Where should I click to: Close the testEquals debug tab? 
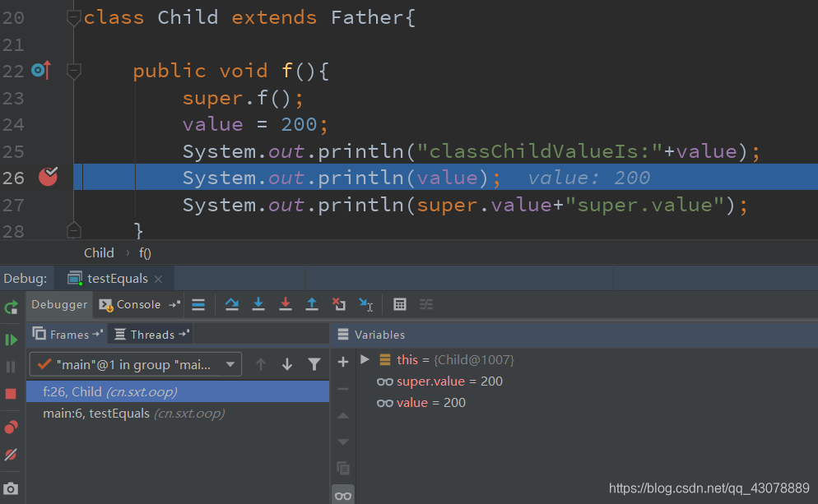point(159,280)
